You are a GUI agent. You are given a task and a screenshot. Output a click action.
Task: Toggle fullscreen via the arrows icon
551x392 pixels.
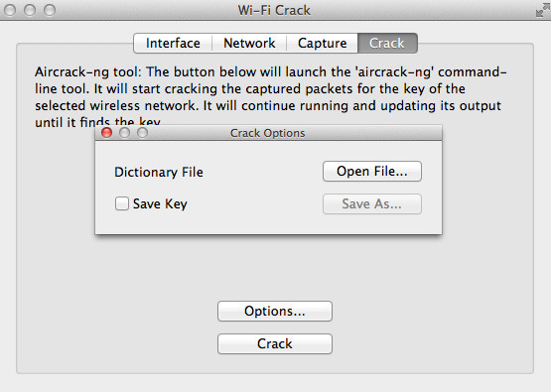543,10
